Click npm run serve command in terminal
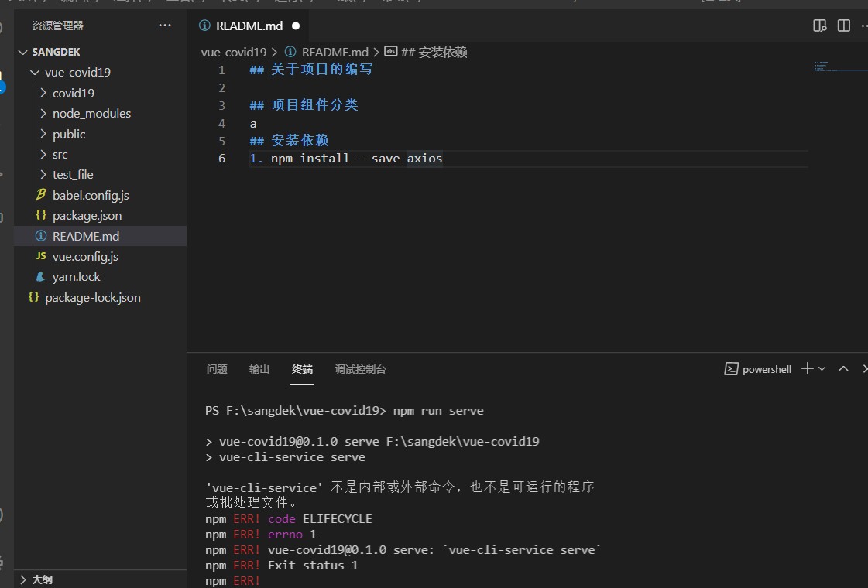The height and width of the screenshot is (588, 868). tap(438, 411)
